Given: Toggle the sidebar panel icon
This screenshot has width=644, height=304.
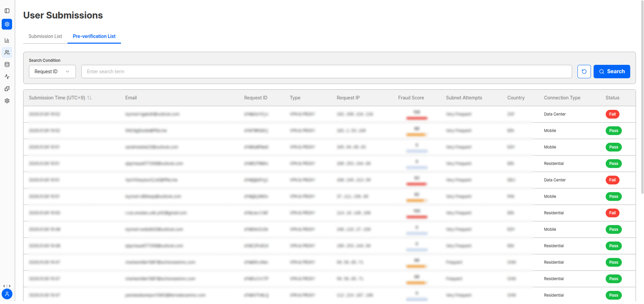Looking at the screenshot, I should click(x=7, y=11).
